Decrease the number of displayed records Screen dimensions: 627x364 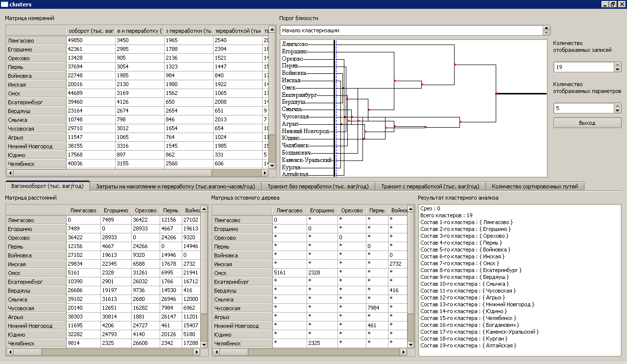pyautogui.click(x=617, y=69)
